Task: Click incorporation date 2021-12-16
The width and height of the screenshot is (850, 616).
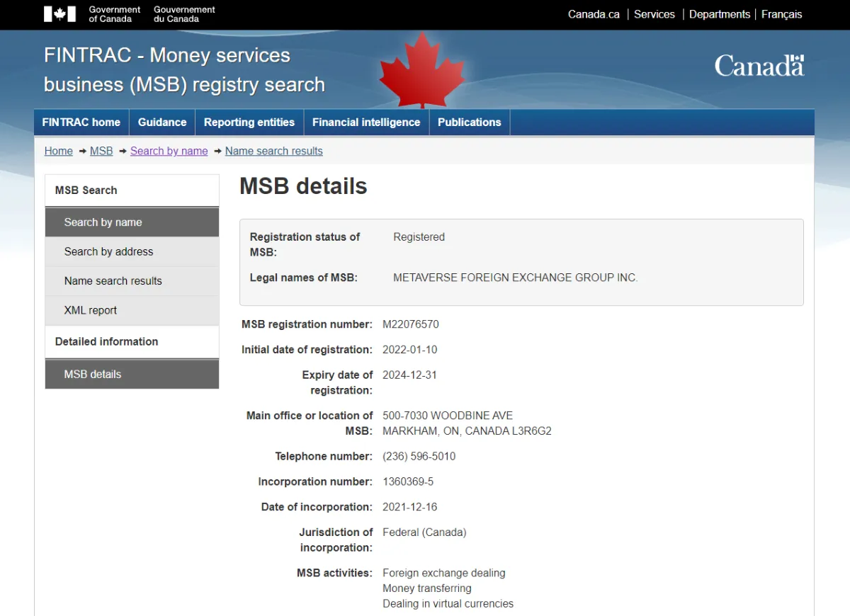Action: [x=410, y=507]
